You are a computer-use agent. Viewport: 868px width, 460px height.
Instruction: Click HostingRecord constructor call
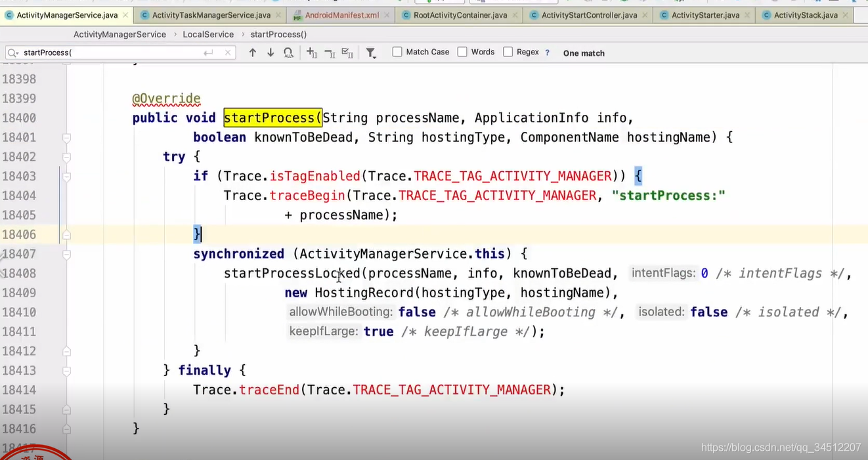[x=364, y=293]
